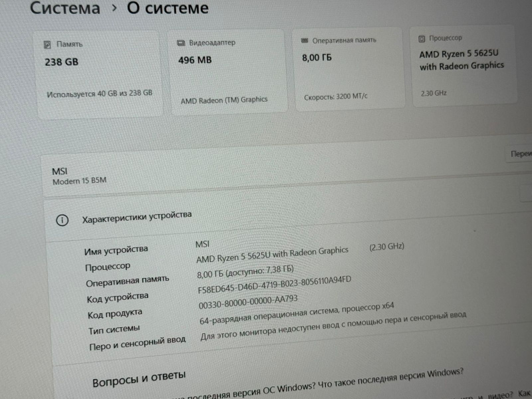Click the Переименовать rename PC button
532x399 pixels.
[x=521, y=154]
